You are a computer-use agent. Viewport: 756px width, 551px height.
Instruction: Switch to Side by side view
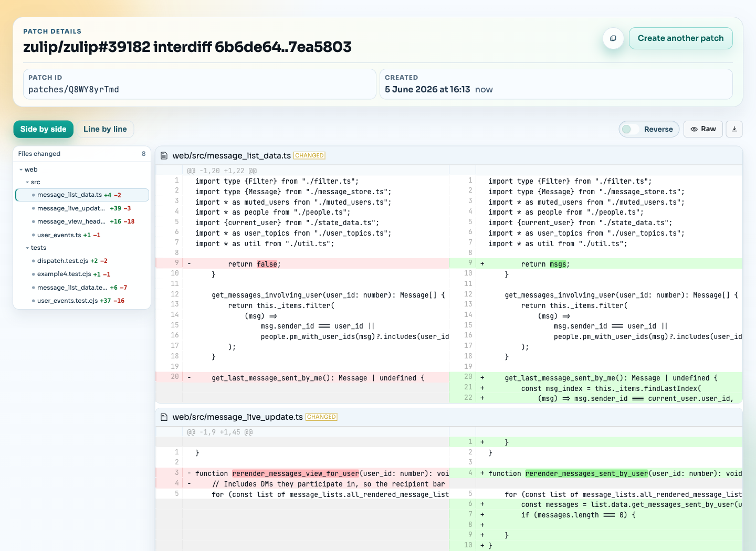point(44,129)
